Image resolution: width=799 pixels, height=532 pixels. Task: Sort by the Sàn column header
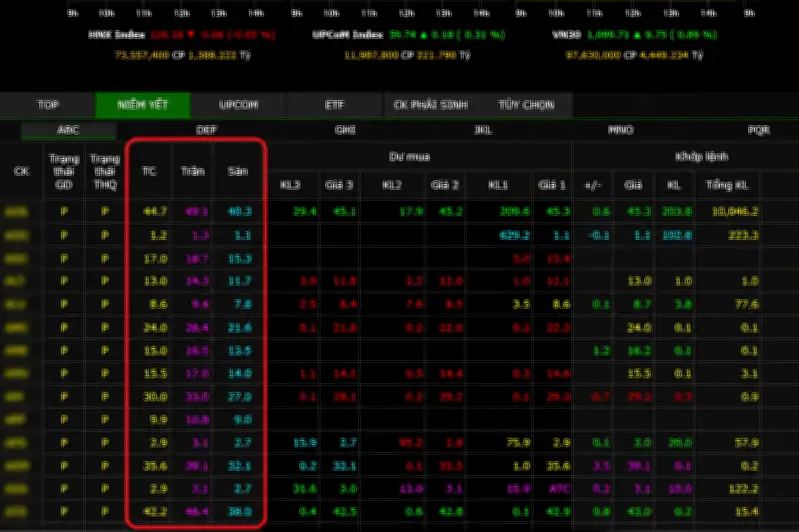tap(238, 171)
